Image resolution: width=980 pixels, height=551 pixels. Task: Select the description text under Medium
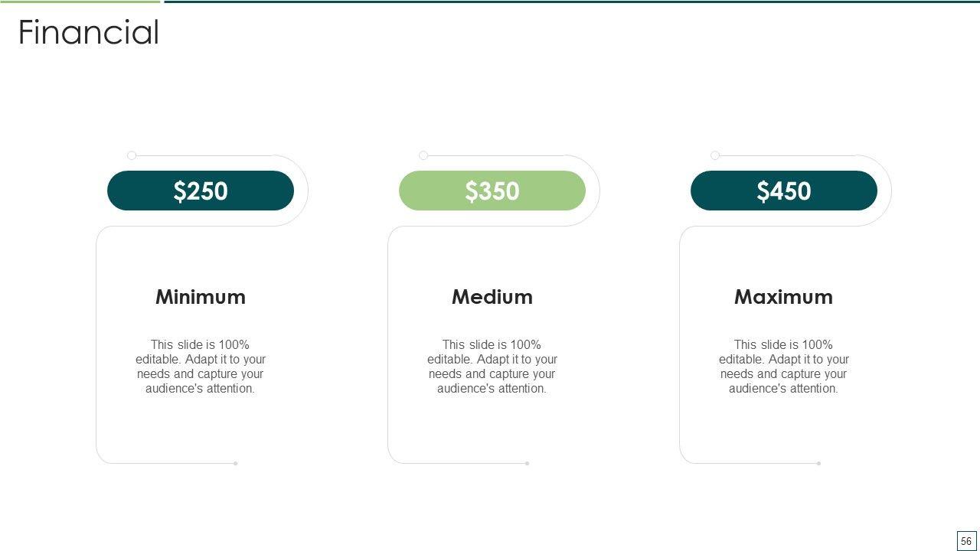[492, 367]
